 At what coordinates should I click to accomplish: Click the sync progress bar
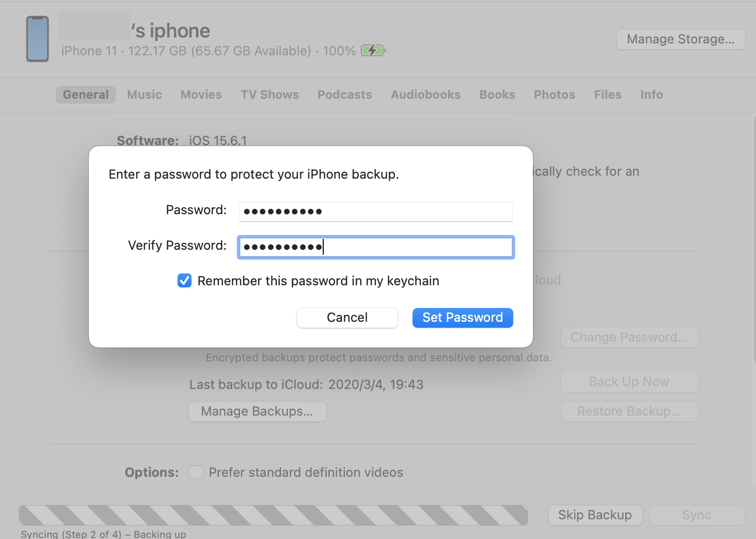click(273, 515)
